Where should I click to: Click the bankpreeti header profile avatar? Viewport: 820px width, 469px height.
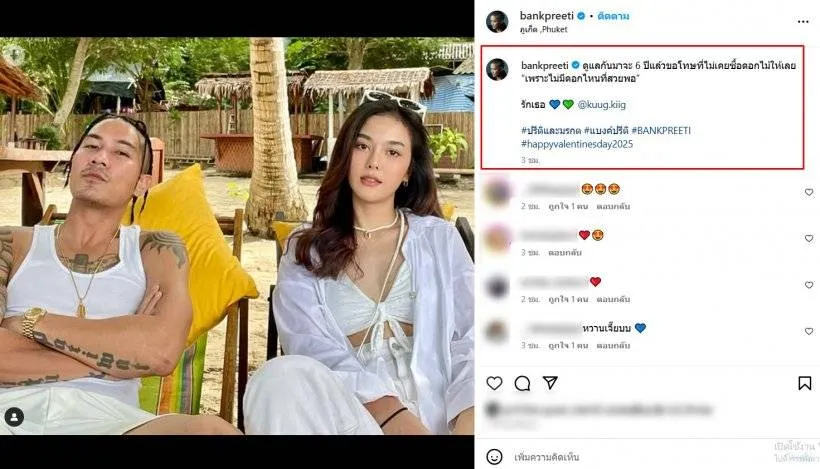pos(497,22)
